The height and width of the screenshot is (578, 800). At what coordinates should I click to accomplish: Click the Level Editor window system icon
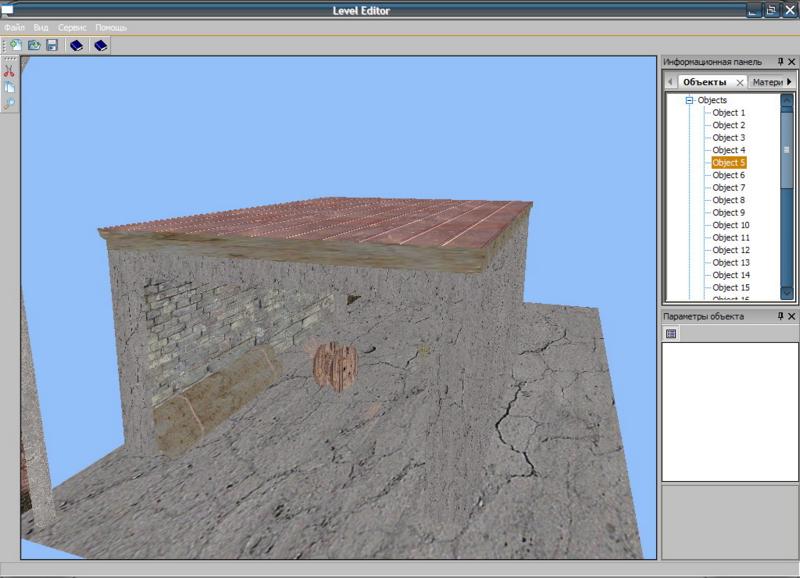click(x=7, y=9)
